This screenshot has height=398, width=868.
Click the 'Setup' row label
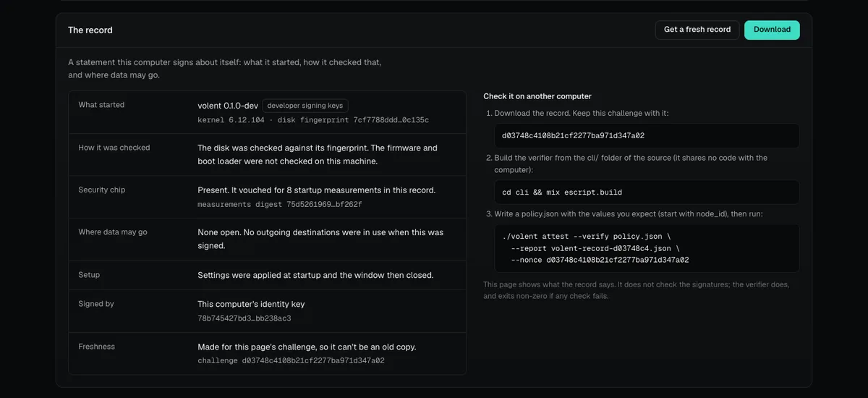(89, 275)
